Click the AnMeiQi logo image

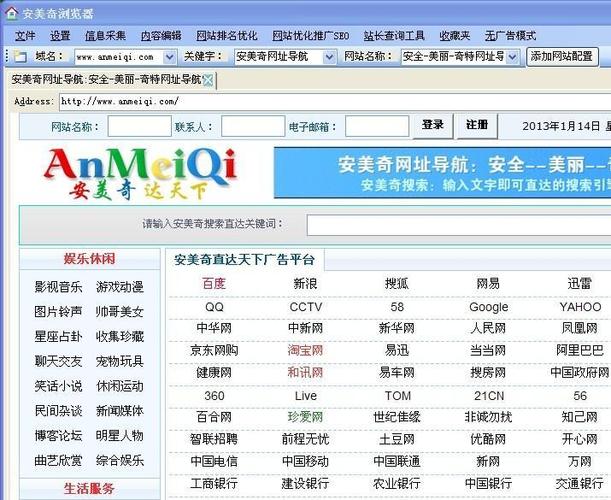coord(141,173)
